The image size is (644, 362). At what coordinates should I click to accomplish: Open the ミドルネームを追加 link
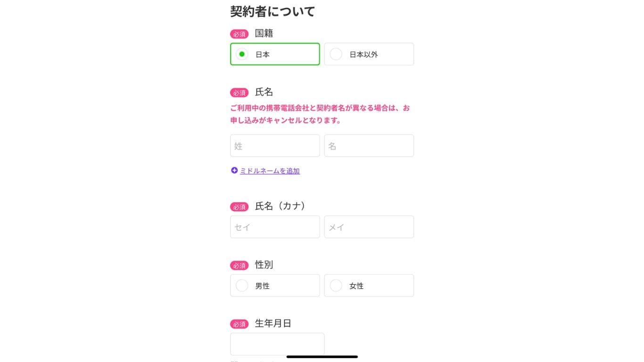coord(269,171)
